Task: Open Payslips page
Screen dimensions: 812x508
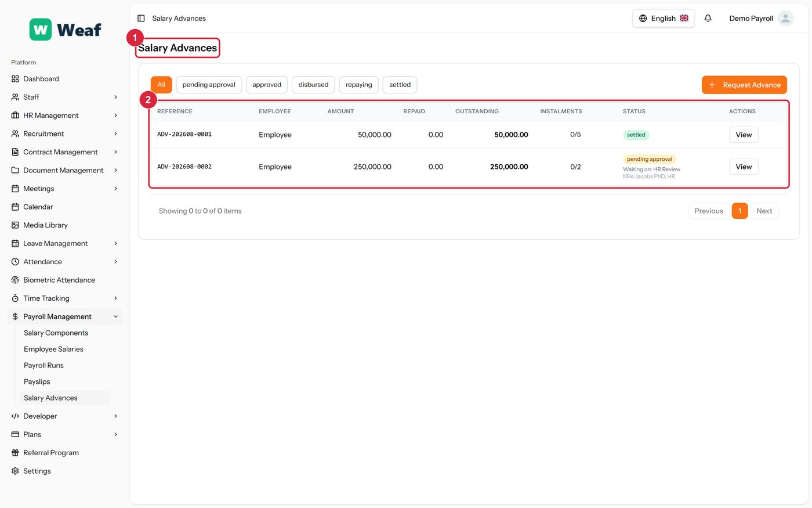Action: coord(37,381)
